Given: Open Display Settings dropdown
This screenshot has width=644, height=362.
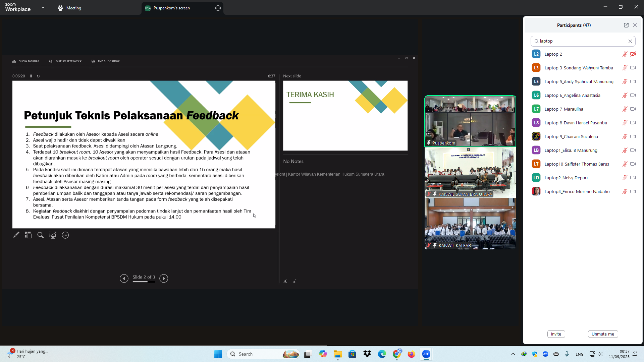Looking at the screenshot, I should [x=66, y=61].
